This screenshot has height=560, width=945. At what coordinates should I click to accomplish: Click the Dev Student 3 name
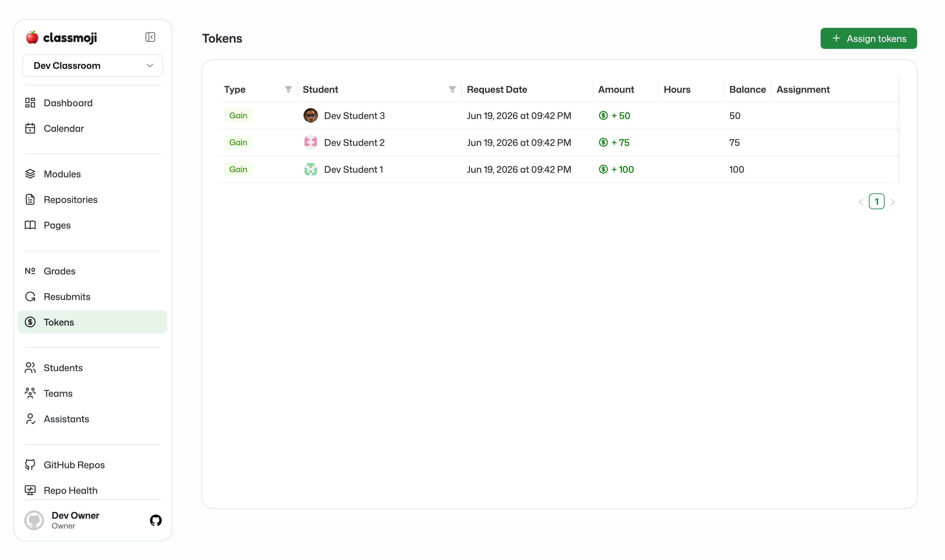[x=354, y=116]
